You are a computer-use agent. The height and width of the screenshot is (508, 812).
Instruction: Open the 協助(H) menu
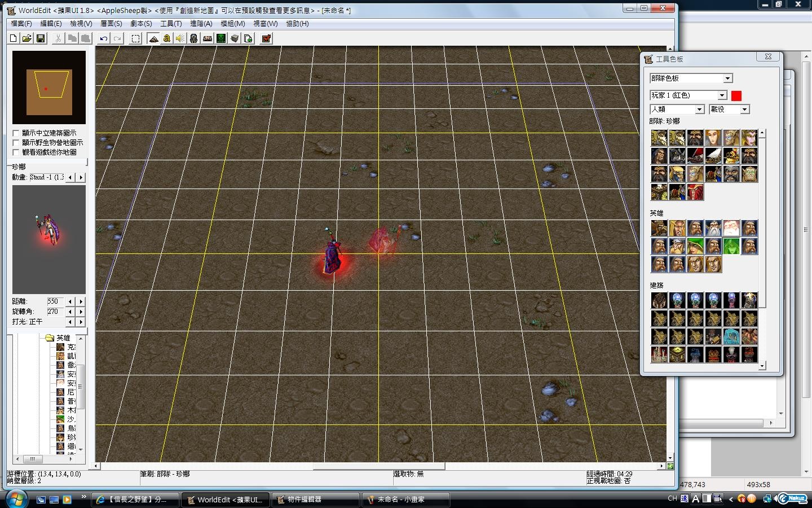[x=297, y=24]
